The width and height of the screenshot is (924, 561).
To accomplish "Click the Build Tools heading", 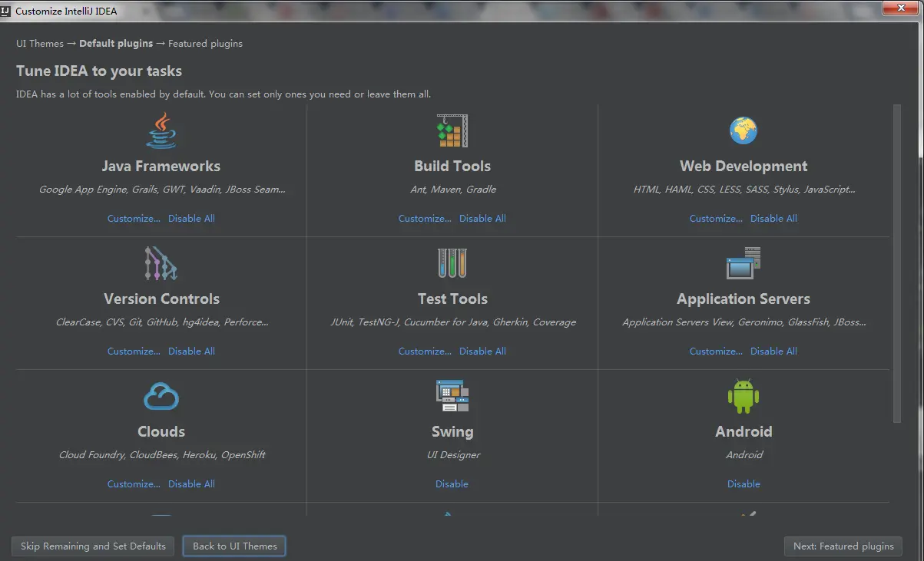I will (x=452, y=167).
